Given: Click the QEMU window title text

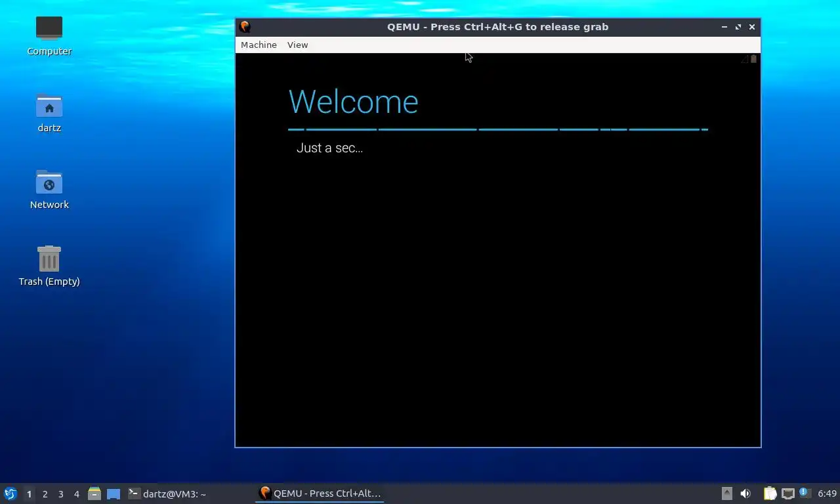Looking at the screenshot, I should tap(497, 27).
